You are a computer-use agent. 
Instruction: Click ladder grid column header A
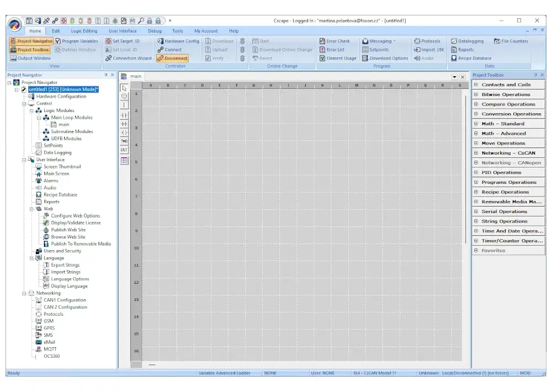(x=151, y=85)
